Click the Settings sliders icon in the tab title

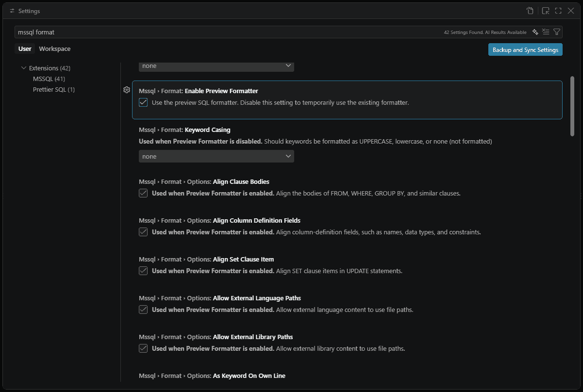point(12,11)
